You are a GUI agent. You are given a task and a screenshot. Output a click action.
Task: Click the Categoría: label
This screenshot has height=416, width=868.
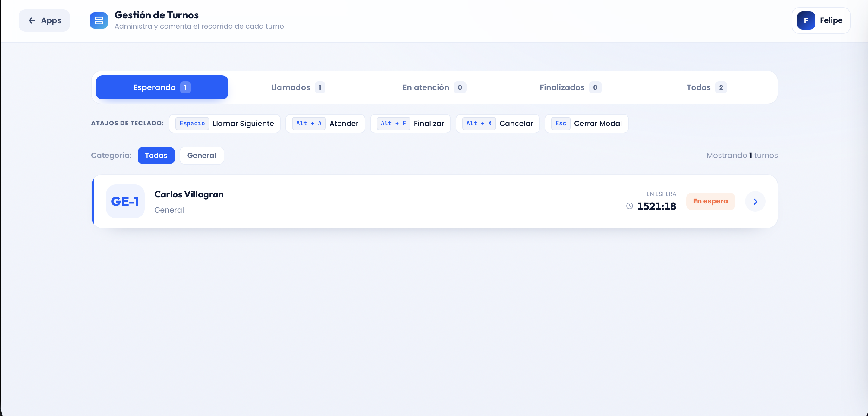tap(111, 156)
